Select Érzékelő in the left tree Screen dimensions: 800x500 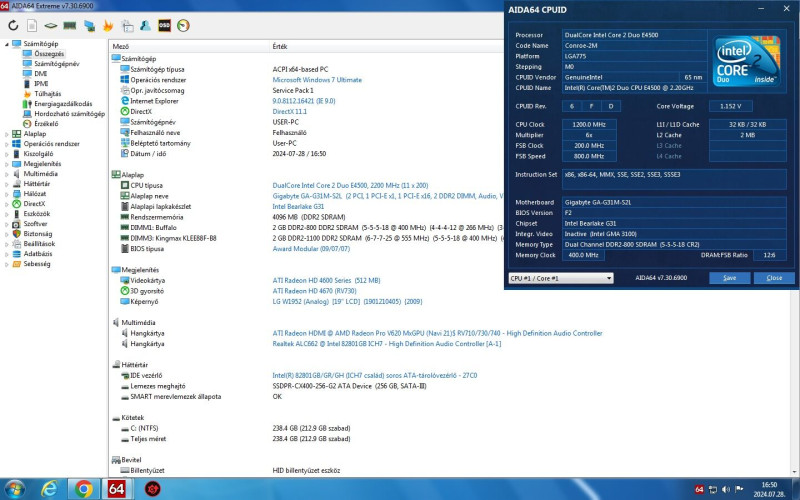(46, 123)
